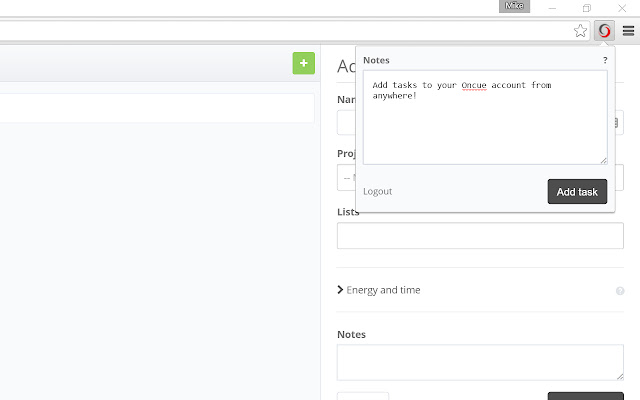This screenshot has width=640, height=400.
Task: Click the Lists input field
Action: coord(480,236)
